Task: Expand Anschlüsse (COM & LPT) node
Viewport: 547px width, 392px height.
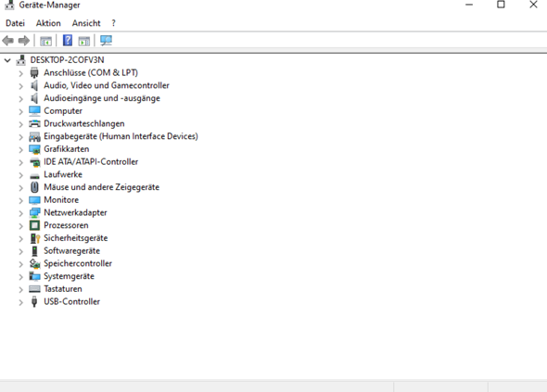Action: pyautogui.click(x=21, y=73)
